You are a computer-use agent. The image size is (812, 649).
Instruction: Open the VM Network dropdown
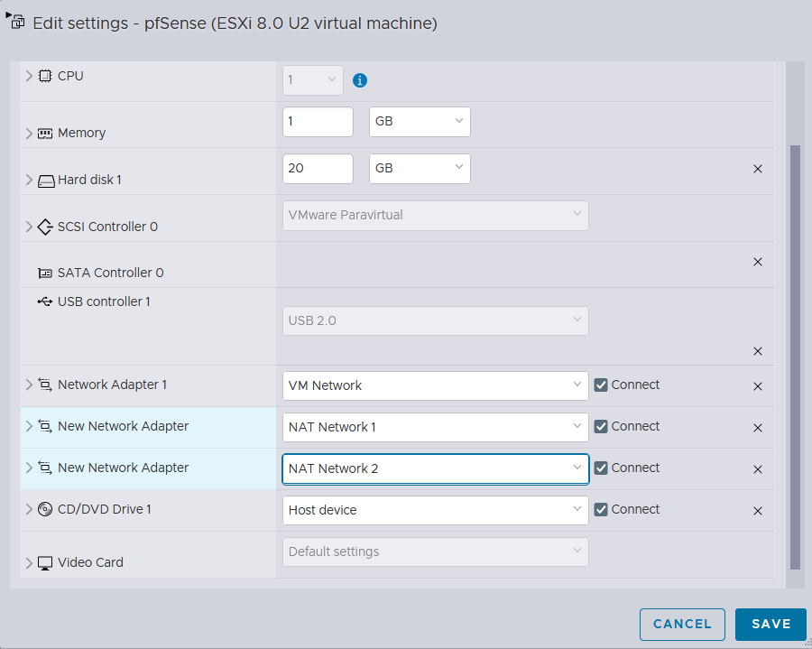436,385
